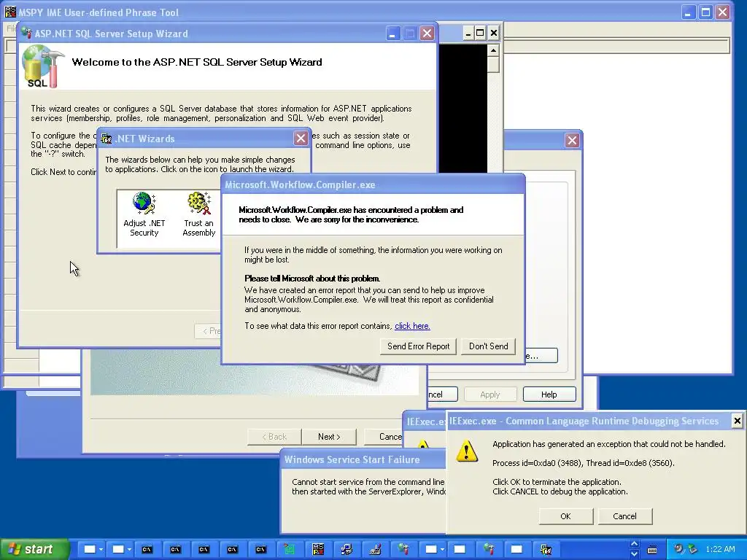747x560 pixels.
Task: Maximize the black console window
Action: coord(480,33)
